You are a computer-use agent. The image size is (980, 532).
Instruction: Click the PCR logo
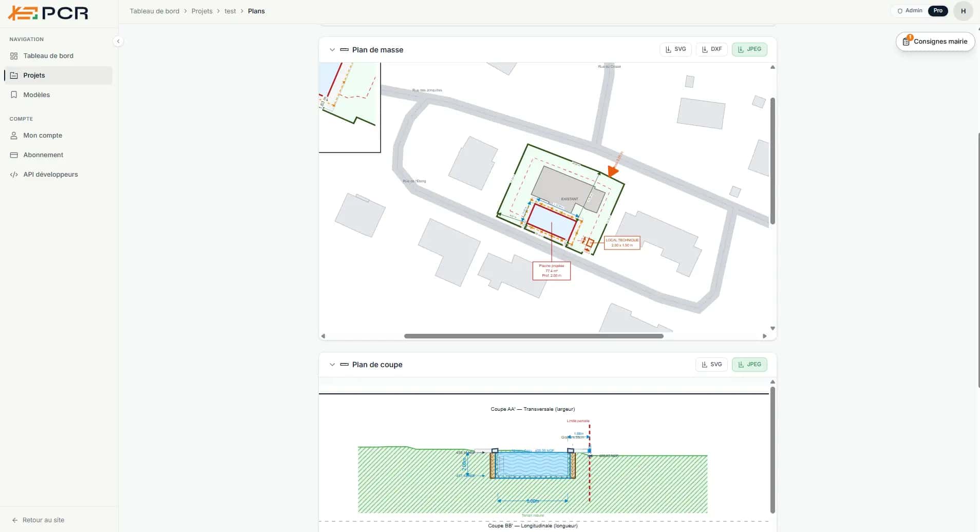(48, 13)
